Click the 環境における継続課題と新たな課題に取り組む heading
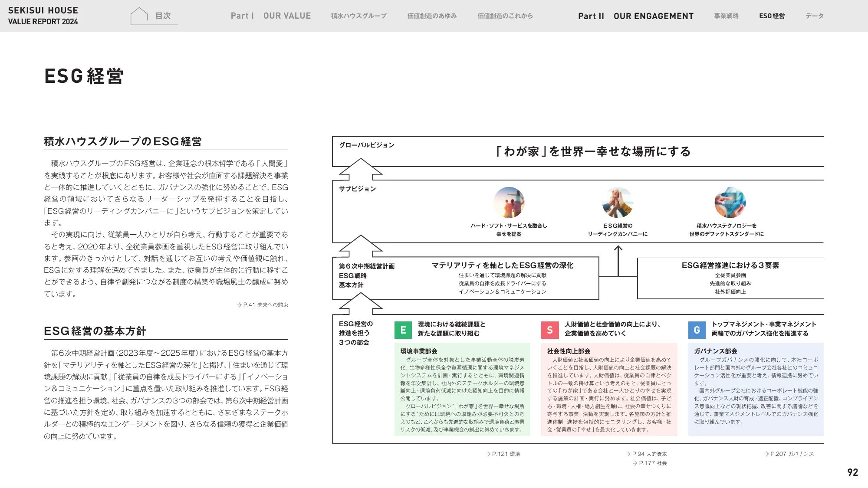This screenshot has width=868, height=488. tap(452, 329)
